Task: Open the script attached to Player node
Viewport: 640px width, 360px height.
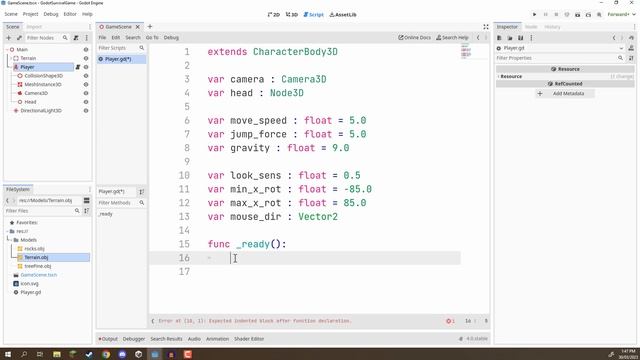Action: pyautogui.click(x=78, y=67)
